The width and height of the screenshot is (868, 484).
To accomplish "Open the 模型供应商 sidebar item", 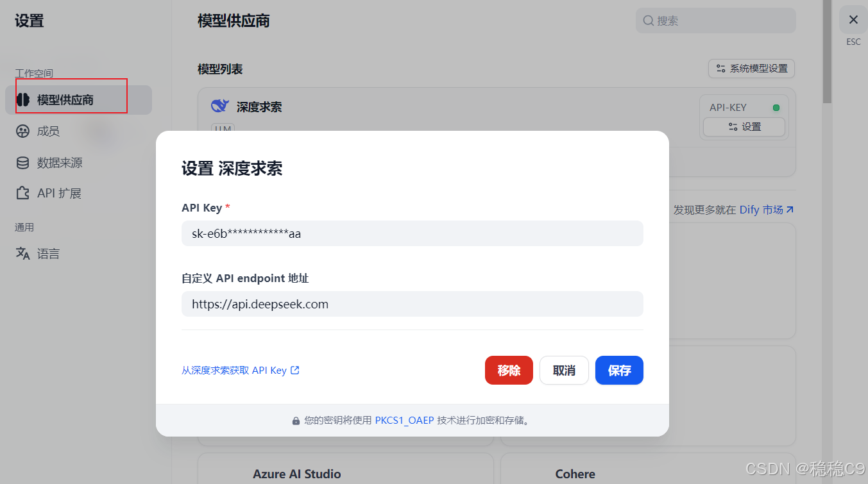I will click(78, 100).
